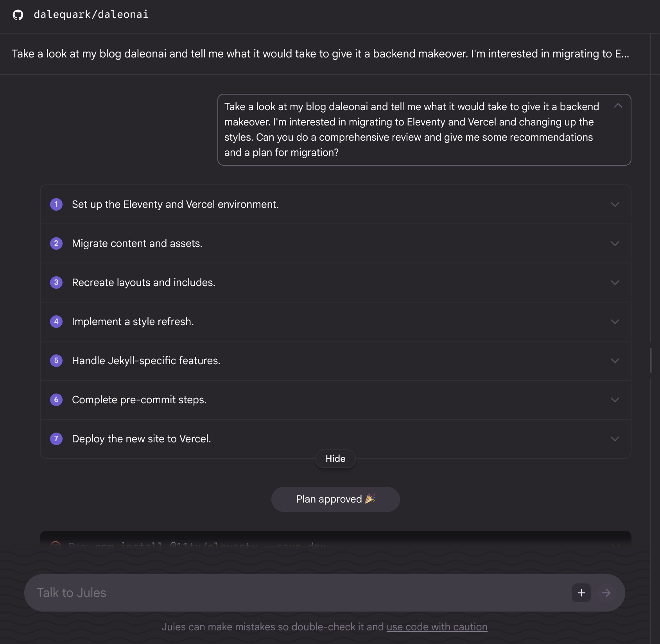Click step 4 number badge
This screenshot has width=660, height=644.
tap(56, 322)
